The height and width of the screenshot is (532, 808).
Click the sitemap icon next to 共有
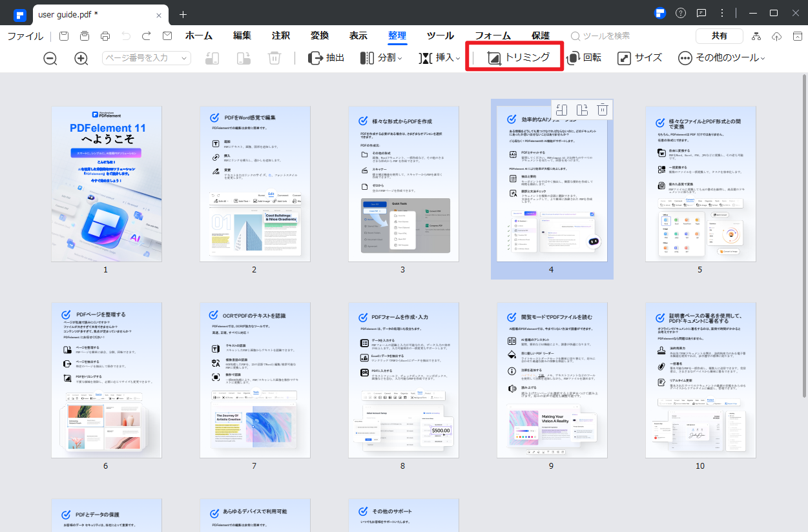pyautogui.click(x=756, y=36)
